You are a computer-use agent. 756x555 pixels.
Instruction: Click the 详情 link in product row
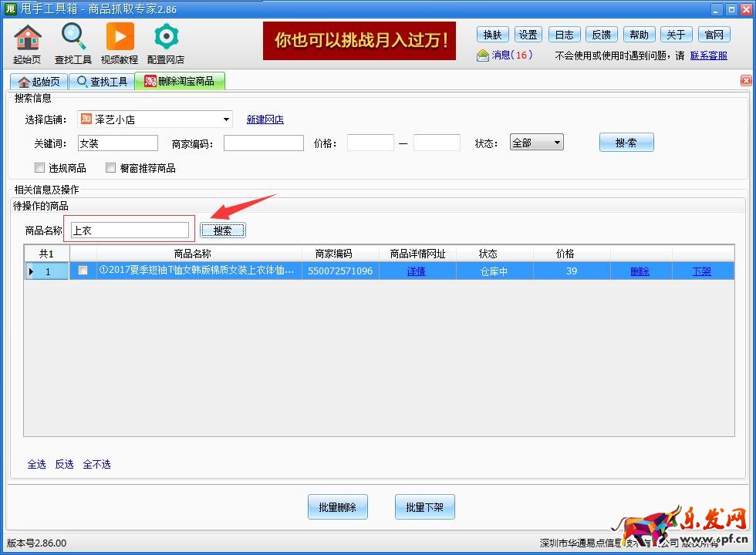coord(416,271)
